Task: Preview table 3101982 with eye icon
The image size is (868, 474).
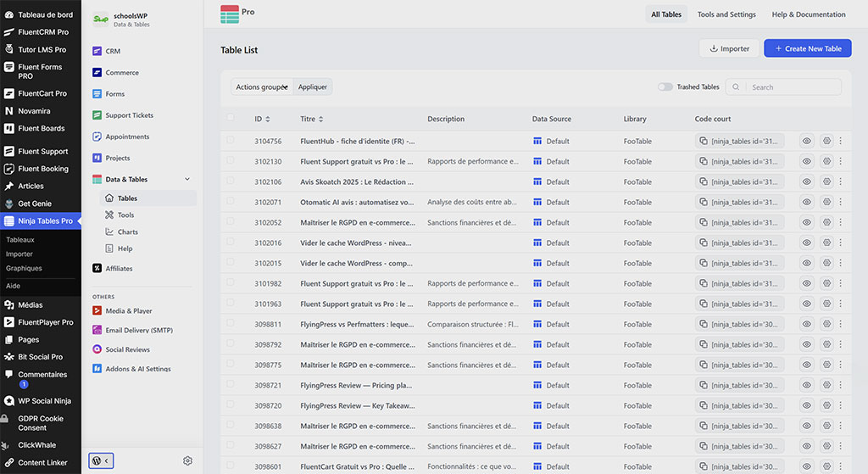Action: 807,283
